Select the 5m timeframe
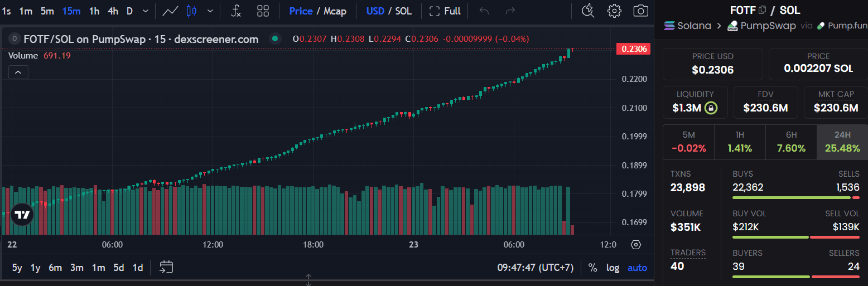The width and height of the screenshot is (868, 286). click(x=47, y=11)
